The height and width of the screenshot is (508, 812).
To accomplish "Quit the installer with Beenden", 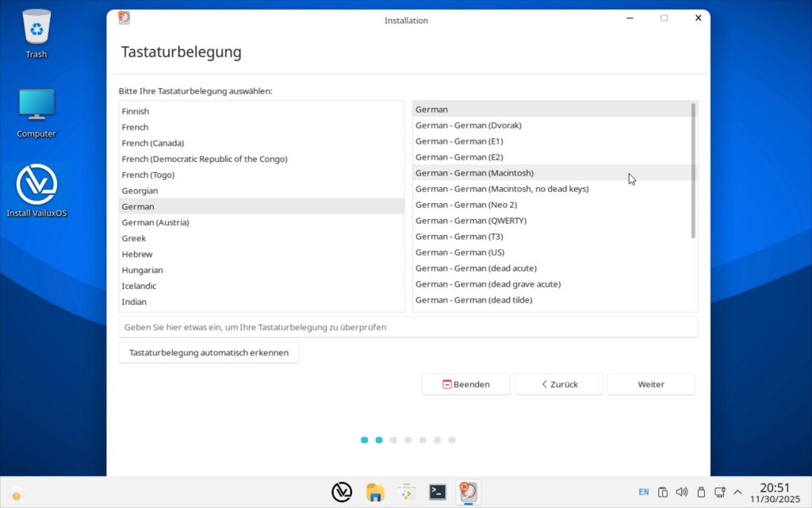I will (465, 384).
